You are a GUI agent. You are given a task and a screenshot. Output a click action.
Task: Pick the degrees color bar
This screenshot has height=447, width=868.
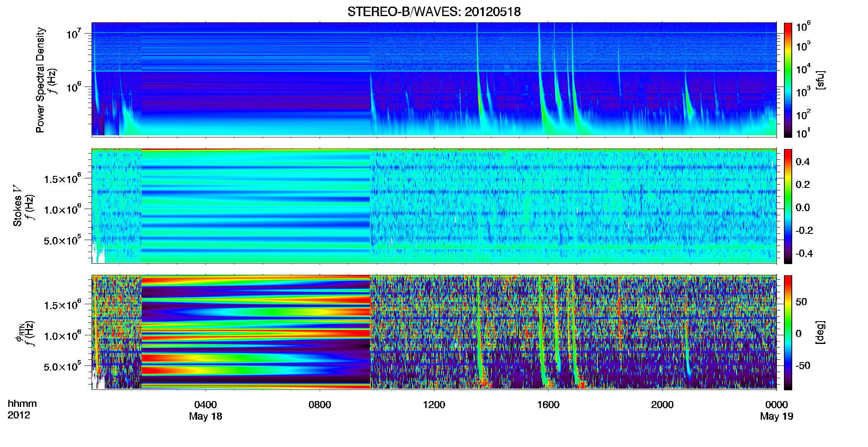tap(788, 332)
